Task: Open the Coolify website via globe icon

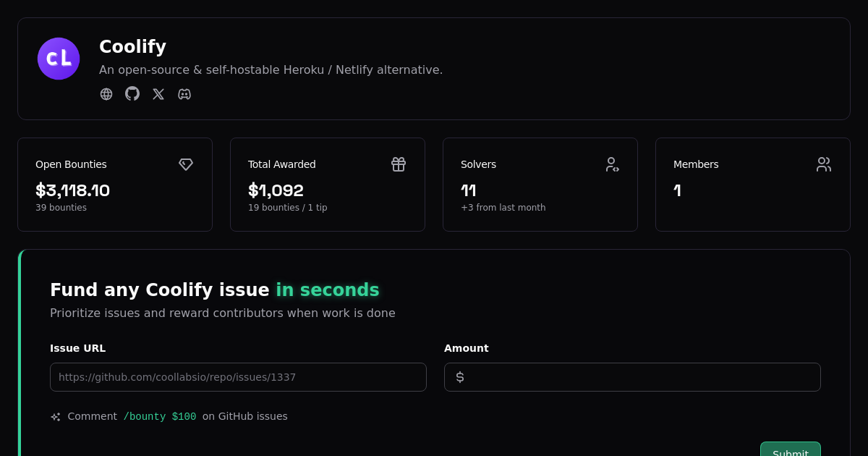Action: click(x=106, y=94)
